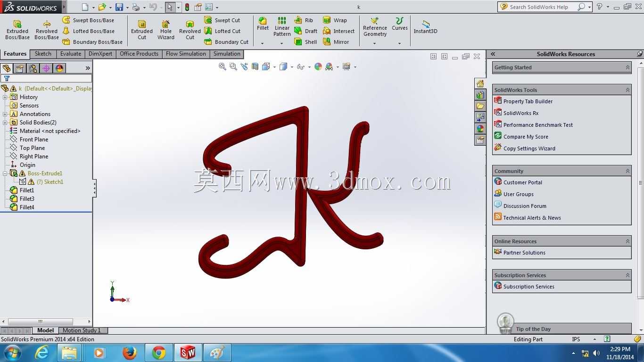Open the Reference Geometry dropdown arrow
The width and height of the screenshot is (644, 362).
375,43
